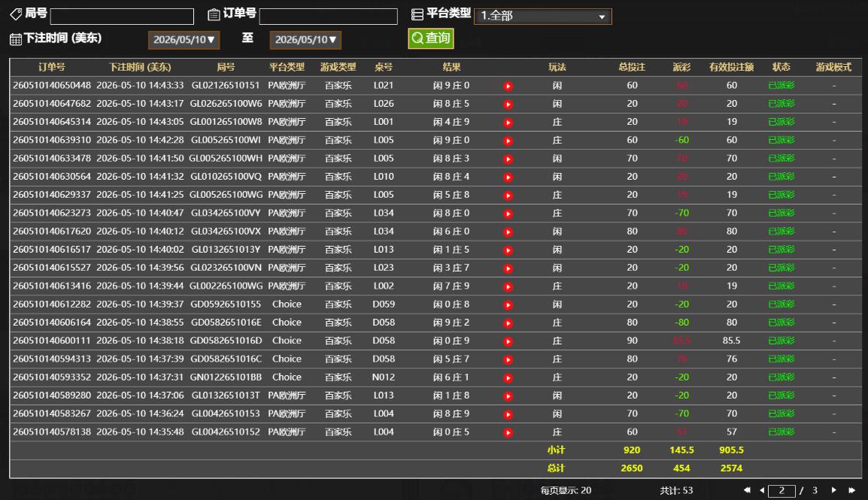This screenshot has width=868, height=500.
Task: Play video replay for order 260510140606164
Action: click(x=508, y=323)
